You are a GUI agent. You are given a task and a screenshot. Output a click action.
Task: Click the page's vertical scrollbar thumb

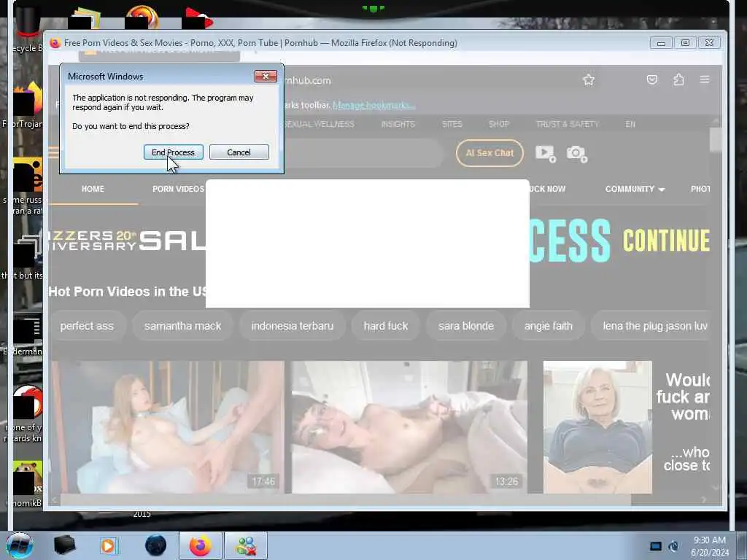tap(716, 140)
